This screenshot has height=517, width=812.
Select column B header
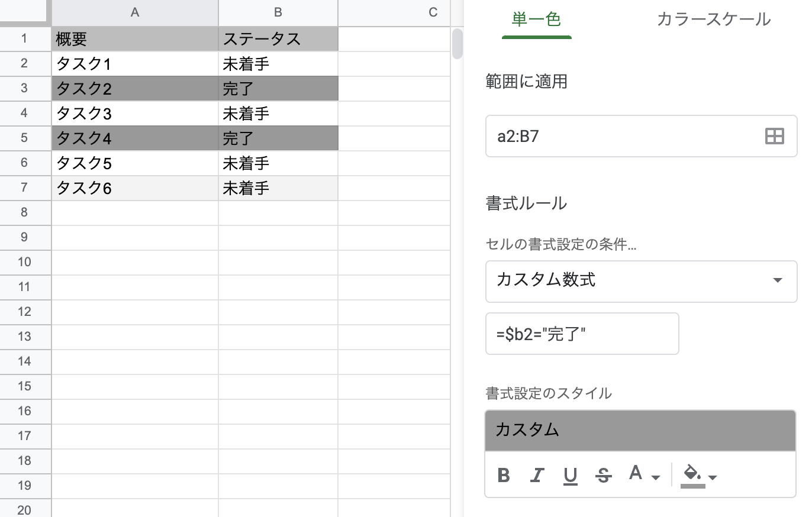pyautogui.click(x=278, y=12)
